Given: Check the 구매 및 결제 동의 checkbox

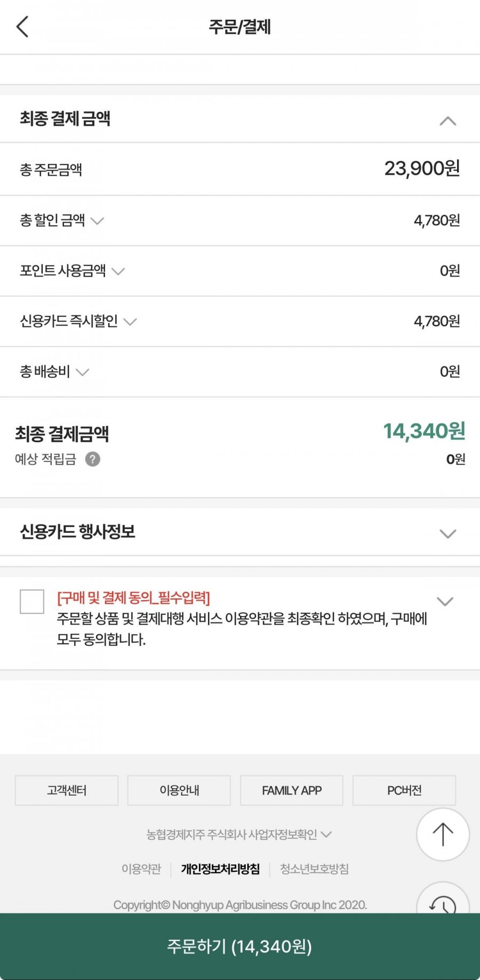Looking at the screenshot, I should tap(32, 602).
